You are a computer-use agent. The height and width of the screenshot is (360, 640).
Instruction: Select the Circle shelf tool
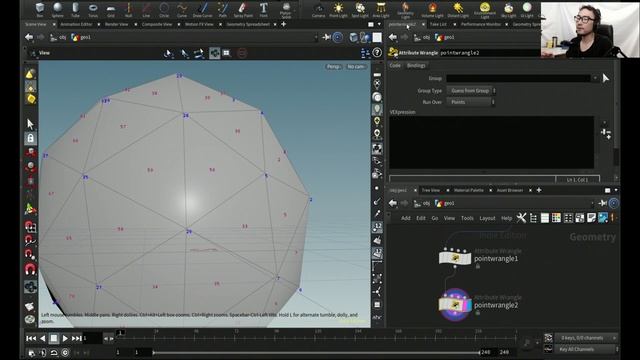tap(164, 9)
